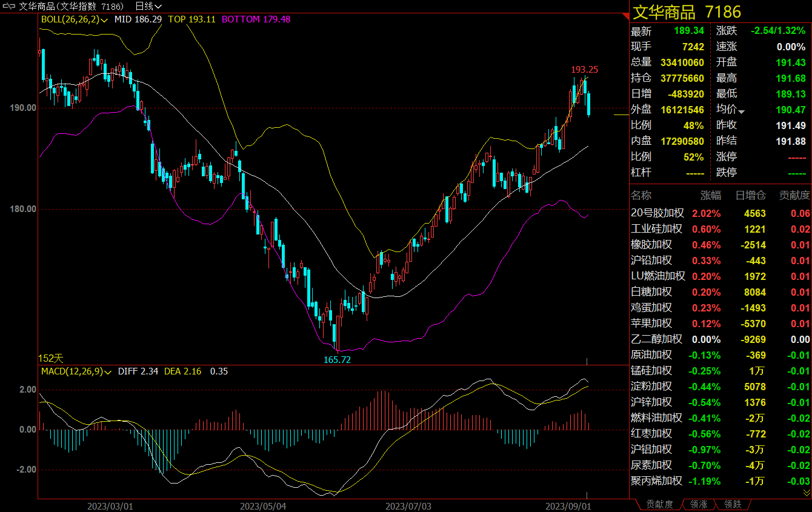The width and height of the screenshot is (812, 512).
Task: Select the 橡胶加权 row
Action: click(x=720, y=245)
